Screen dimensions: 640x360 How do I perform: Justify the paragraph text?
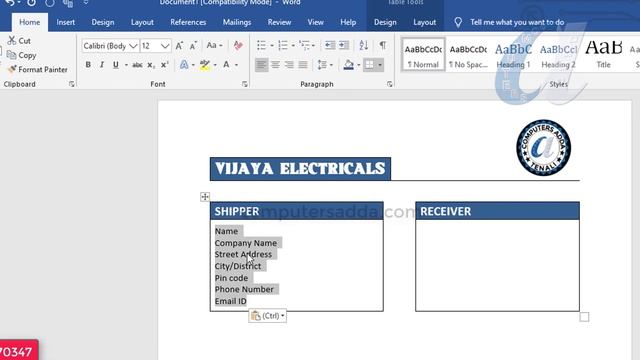(303, 64)
